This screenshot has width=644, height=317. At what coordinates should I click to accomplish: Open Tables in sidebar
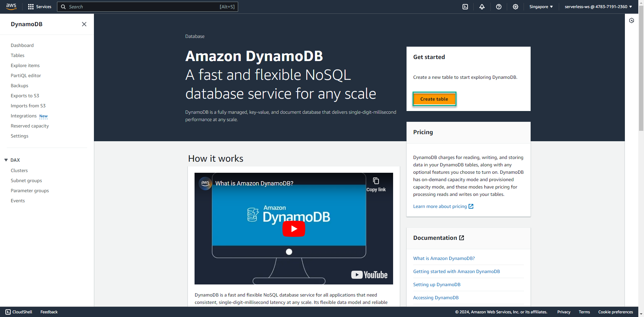pyautogui.click(x=17, y=55)
